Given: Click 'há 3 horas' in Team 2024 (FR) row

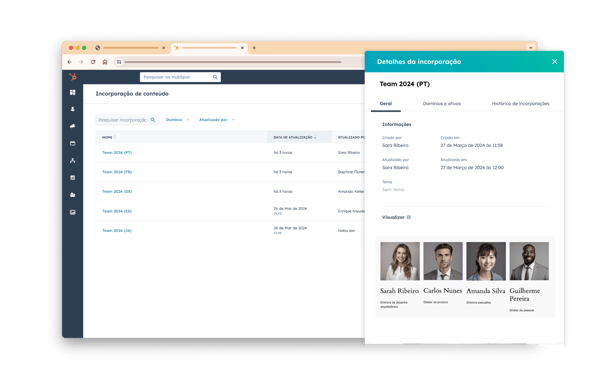Looking at the screenshot, I should (x=283, y=172).
